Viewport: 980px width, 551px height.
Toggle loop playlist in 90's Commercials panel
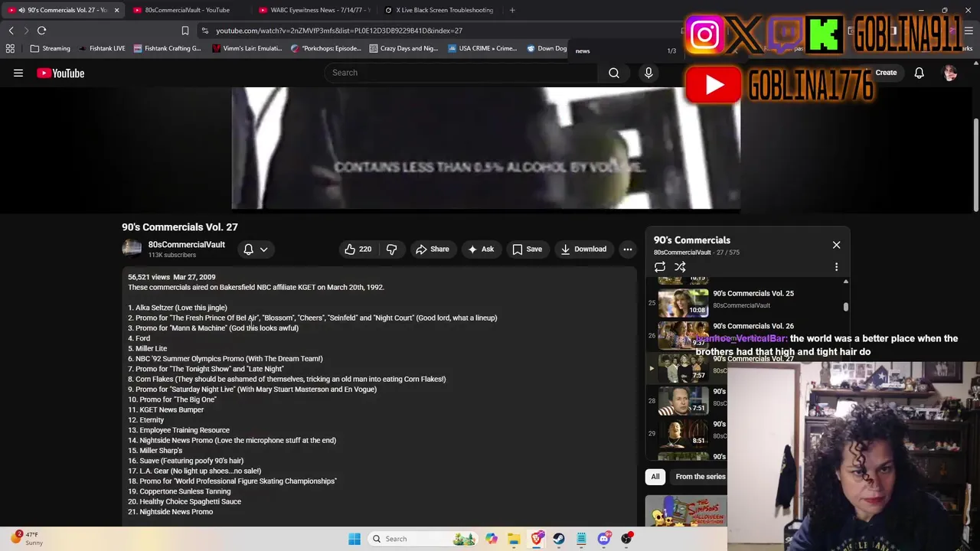click(x=660, y=267)
